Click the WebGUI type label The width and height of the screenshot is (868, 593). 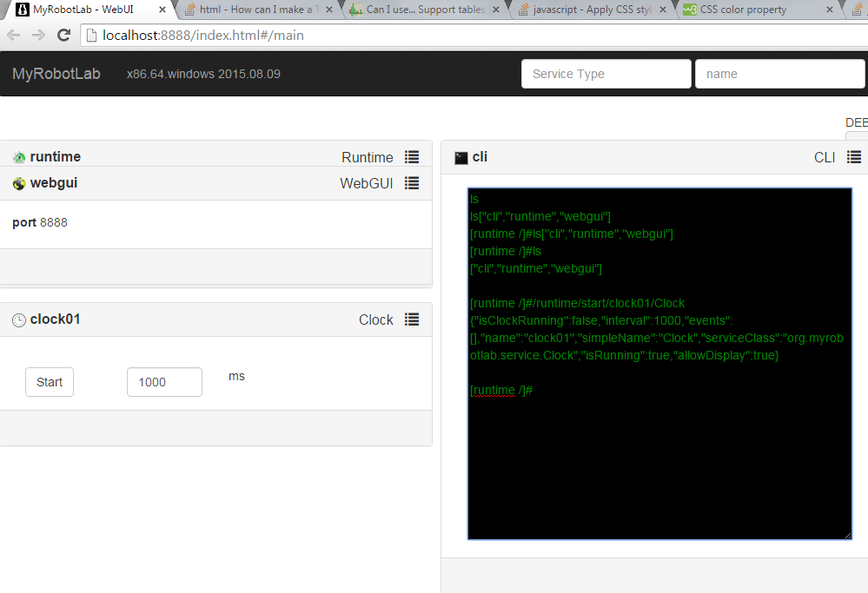pos(367,183)
